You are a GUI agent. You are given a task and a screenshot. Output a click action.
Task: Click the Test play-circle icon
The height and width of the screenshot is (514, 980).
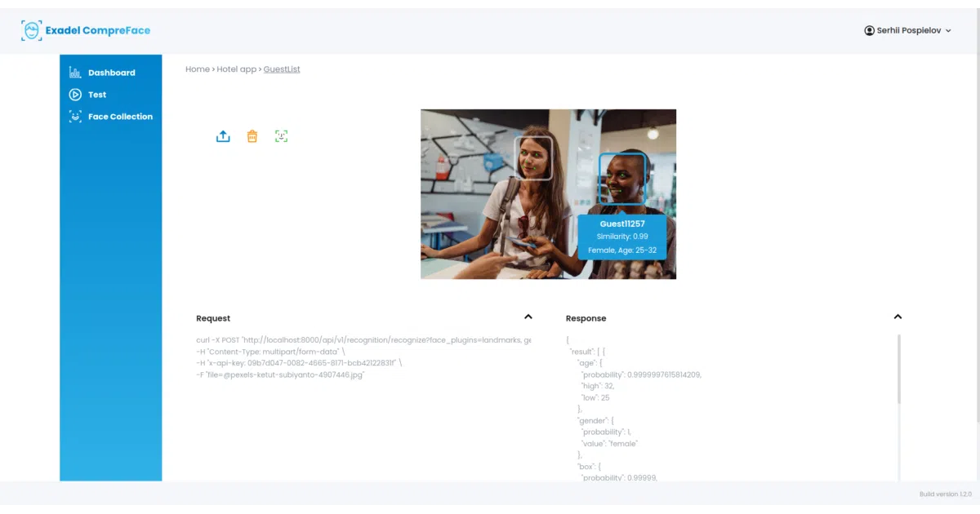pyautogui.click(x=75, y=95)
